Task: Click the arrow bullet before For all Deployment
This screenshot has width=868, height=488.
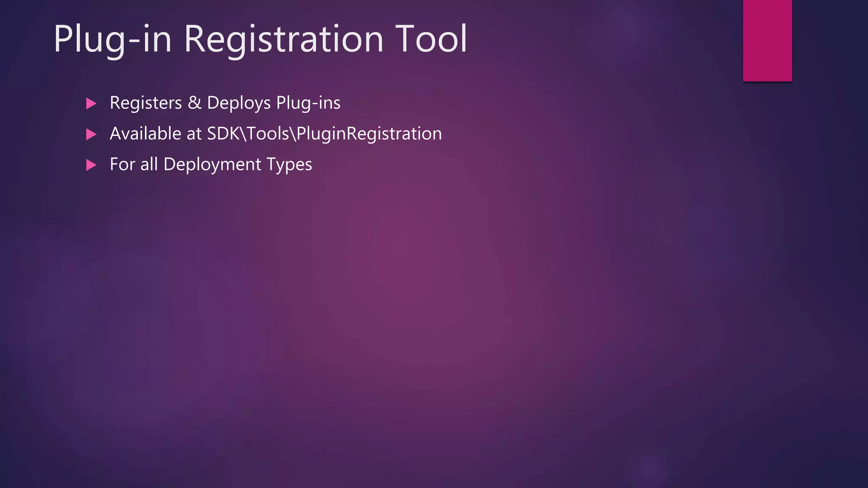Action: coord(91,165)
